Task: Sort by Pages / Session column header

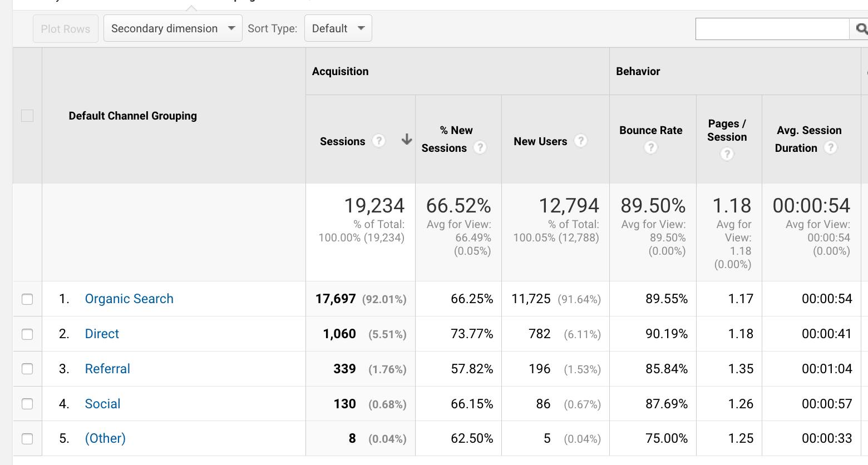Action: pos(727,130)
